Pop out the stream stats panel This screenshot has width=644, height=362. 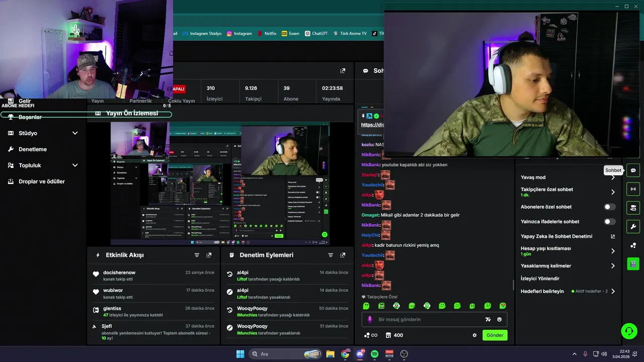coord(343,71)
